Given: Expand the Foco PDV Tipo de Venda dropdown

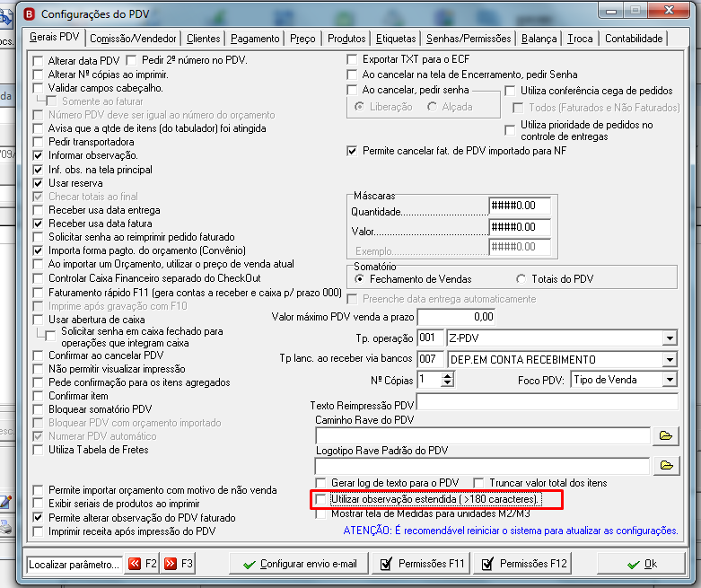Looking at the screenshot, I should click(670, 380).
